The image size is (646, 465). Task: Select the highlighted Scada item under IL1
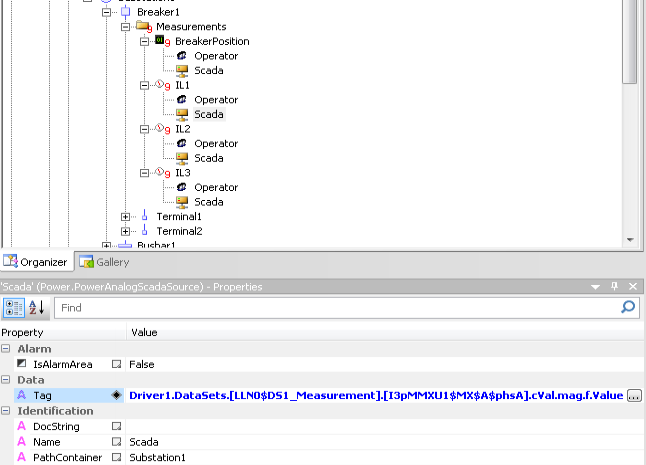(209, 114)
